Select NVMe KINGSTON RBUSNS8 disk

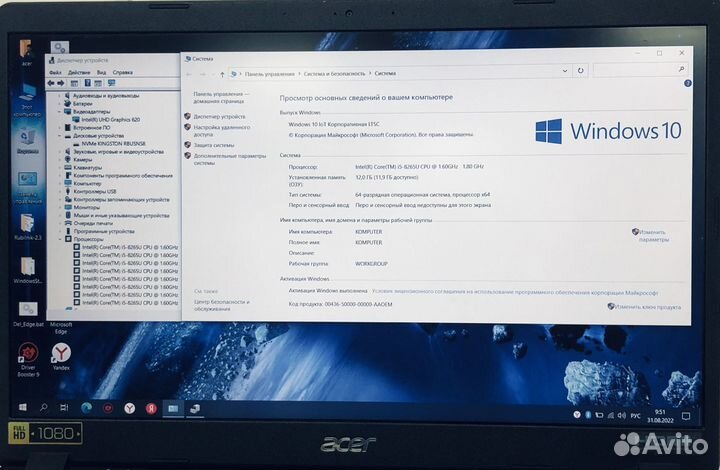[x=113, y=144]
